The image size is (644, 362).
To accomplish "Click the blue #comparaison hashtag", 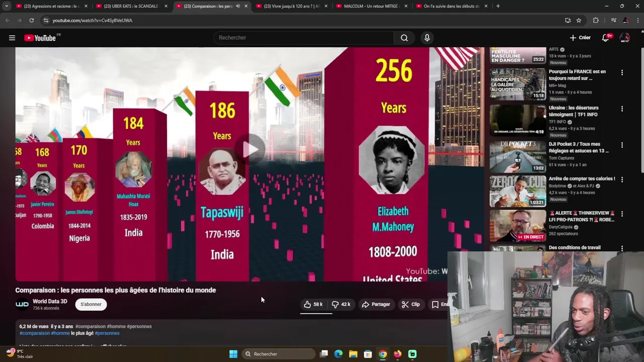I will pos(34,333).
